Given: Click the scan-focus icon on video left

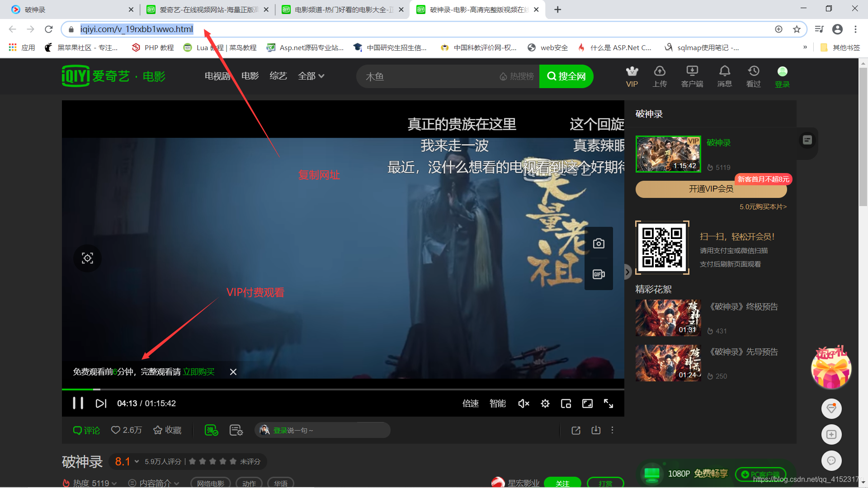Looking at the screenshot, I should (x=87, y=258).
